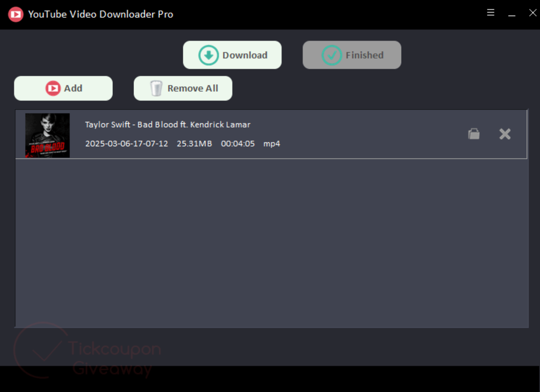This screenshot has width=540, height=392.
Task: Click the trash can icon on Remove All
Action: (156, 88)
